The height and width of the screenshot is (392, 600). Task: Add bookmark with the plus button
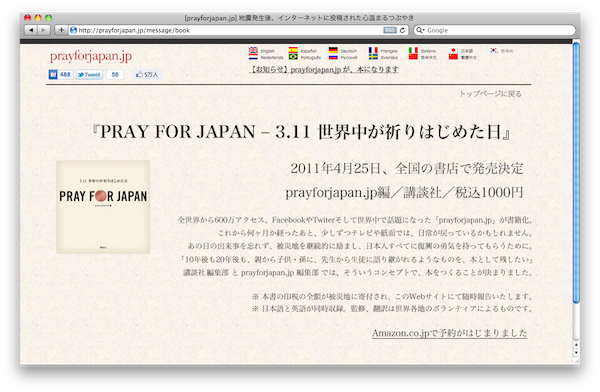click(x=60, y=30)
